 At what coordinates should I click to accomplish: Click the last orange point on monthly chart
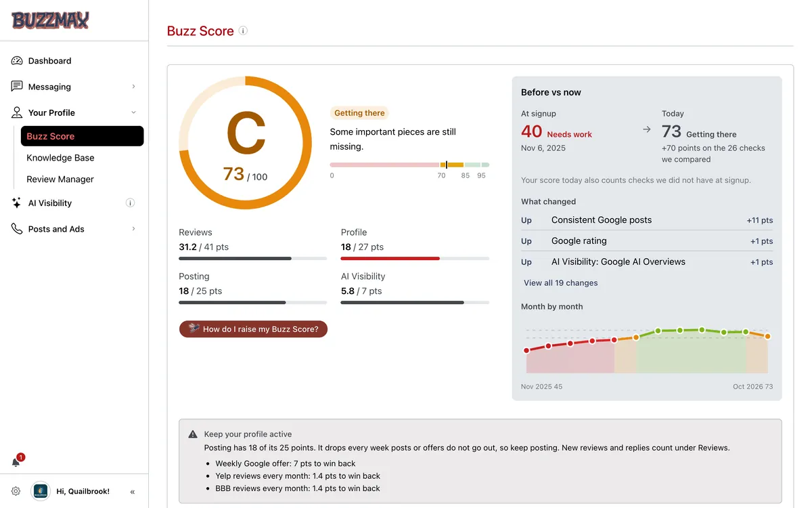pos(768,336)
